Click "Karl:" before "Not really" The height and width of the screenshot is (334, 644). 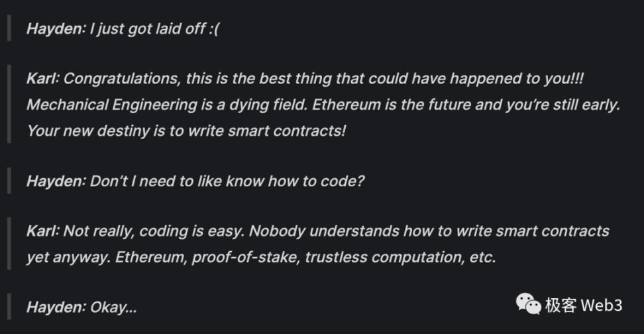[43, 231]
